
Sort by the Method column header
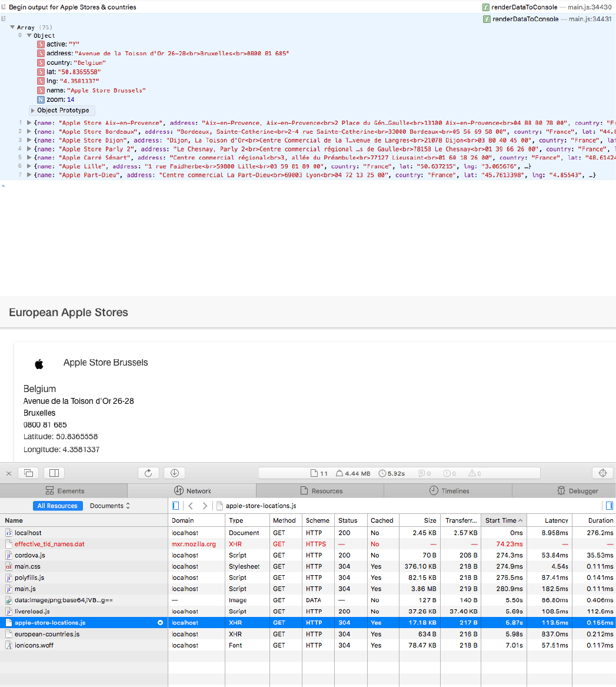tap(286, 520)
